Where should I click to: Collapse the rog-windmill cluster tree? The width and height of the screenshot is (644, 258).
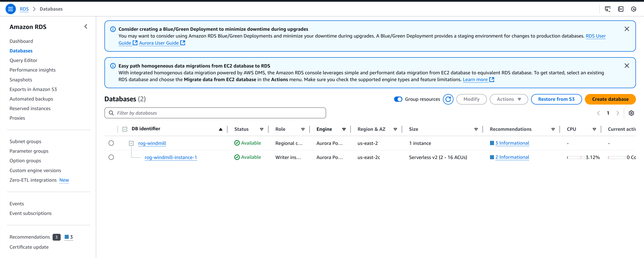tap(131, 143)
